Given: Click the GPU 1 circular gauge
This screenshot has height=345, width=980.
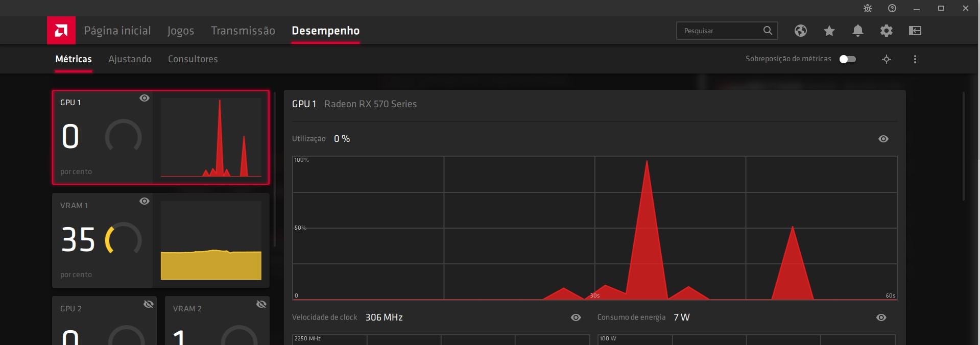Looking at the screenshot, I should (x=123, y=136).
